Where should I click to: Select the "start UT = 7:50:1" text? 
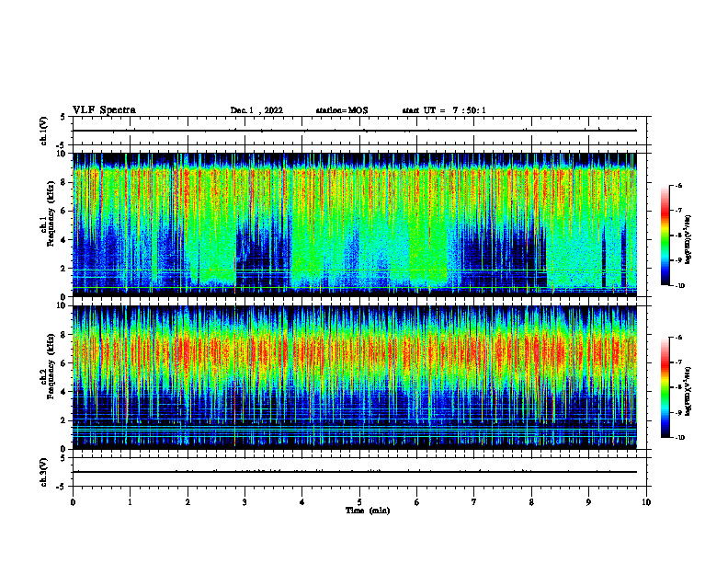tap(444, 110)
